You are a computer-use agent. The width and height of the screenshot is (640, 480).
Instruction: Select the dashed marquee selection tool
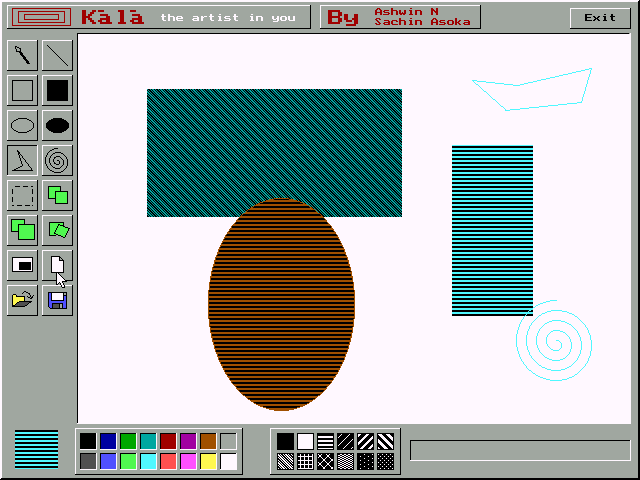point(22,195)
